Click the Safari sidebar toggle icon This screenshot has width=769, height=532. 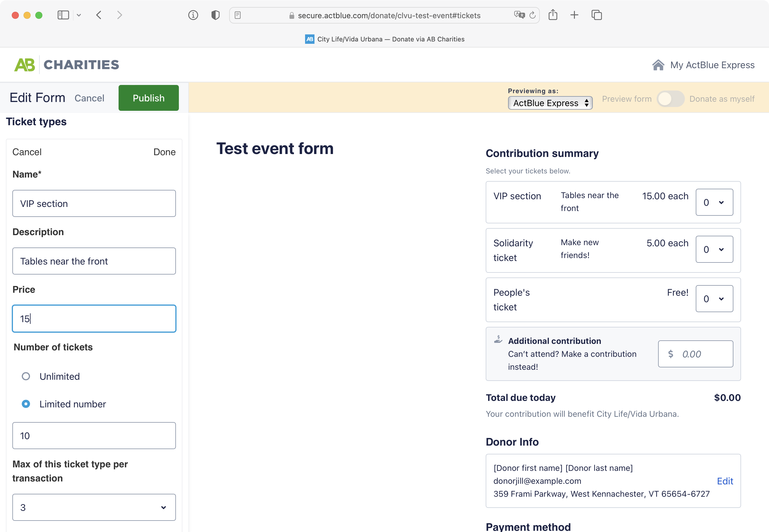[63, 15]
